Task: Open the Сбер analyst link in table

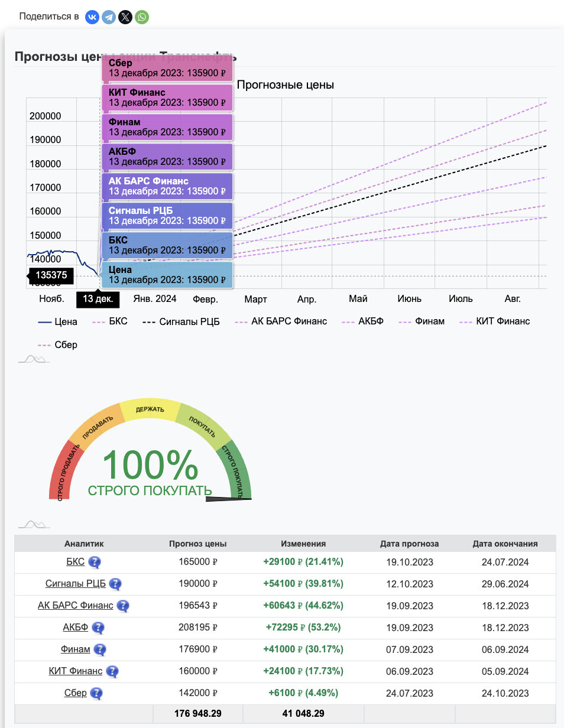Action: point(76,693)
